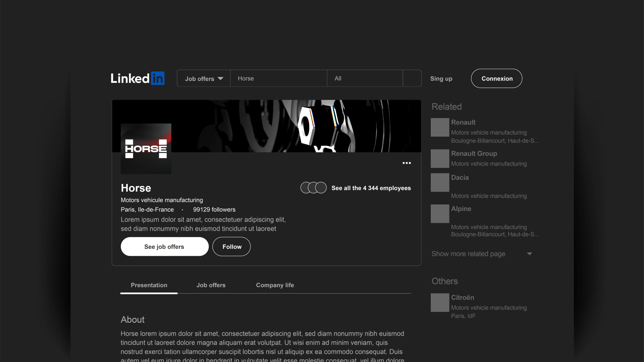Click the Connexion button
Image resolution: width=644 pixels, height=362 pixels.
coord(497,78)
